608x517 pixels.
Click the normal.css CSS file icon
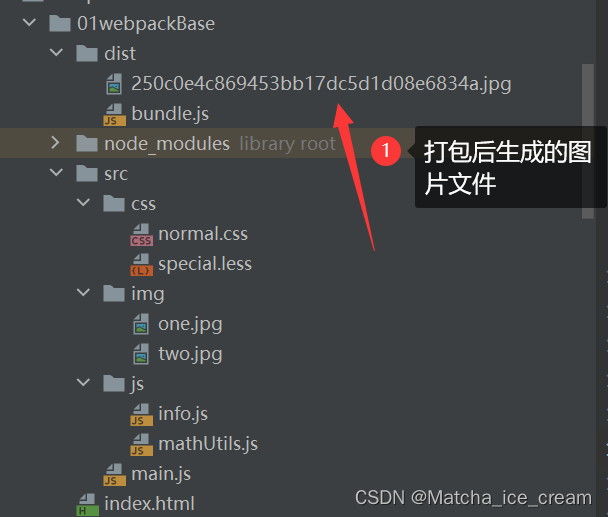(x=142, y=234)
